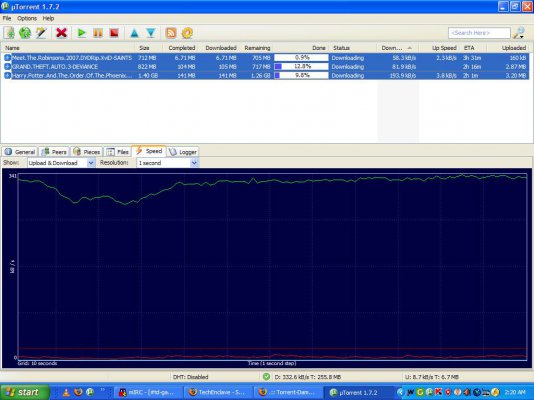Switch to the Logger tab
Screen dimensions: 534x400
[183, 152]
